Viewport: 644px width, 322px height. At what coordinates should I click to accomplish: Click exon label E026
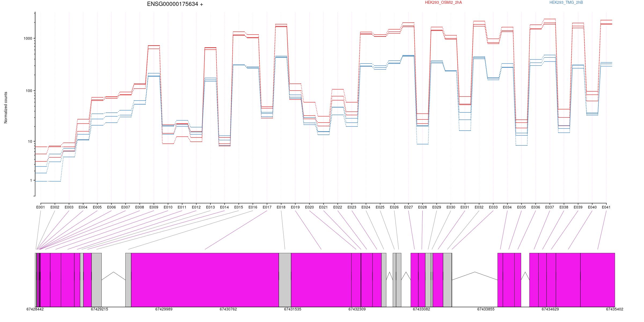point(394,207)
